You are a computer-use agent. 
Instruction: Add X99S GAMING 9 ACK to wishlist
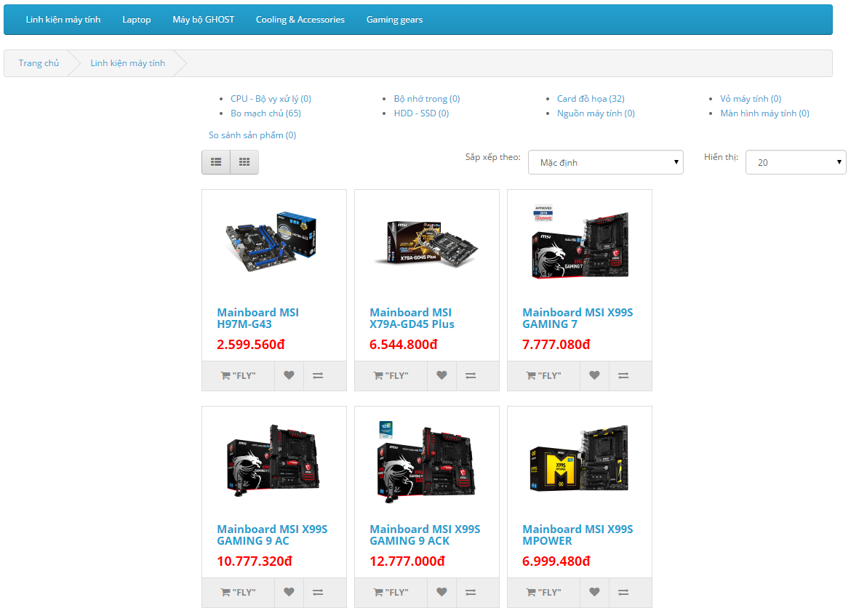[442, 592]
